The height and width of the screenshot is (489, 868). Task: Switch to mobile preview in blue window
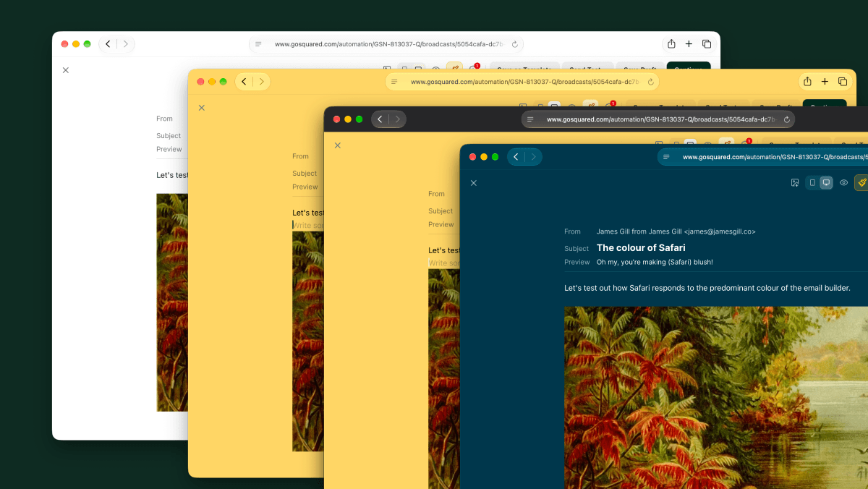[812, 183]
